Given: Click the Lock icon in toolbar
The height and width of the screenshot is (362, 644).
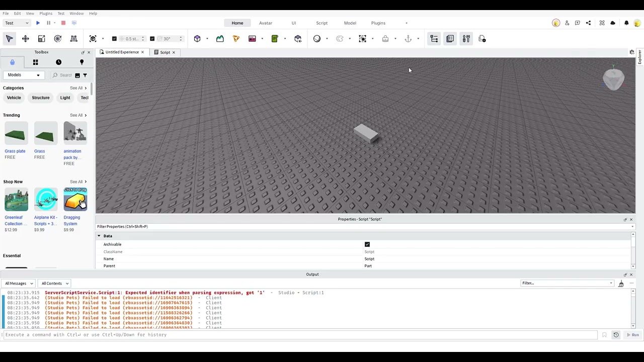Looking at the screenshot, I should tap(385, 39).
